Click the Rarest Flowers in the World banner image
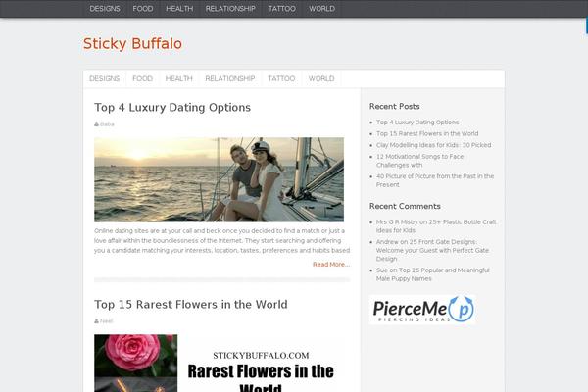The height and width of the screenshot is (392, 588). click(261, 364)
